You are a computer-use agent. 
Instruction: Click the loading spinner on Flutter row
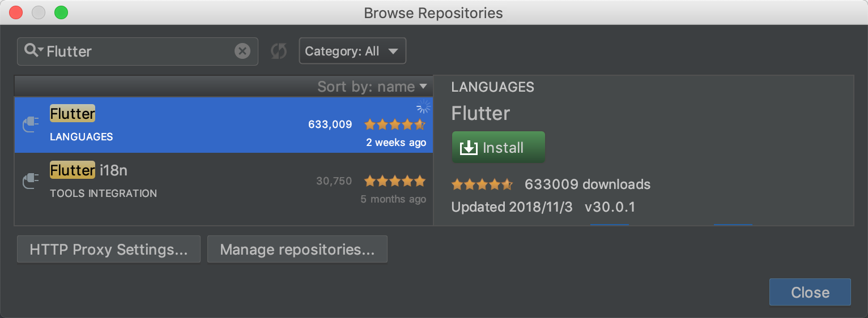(x=423, y=106)
